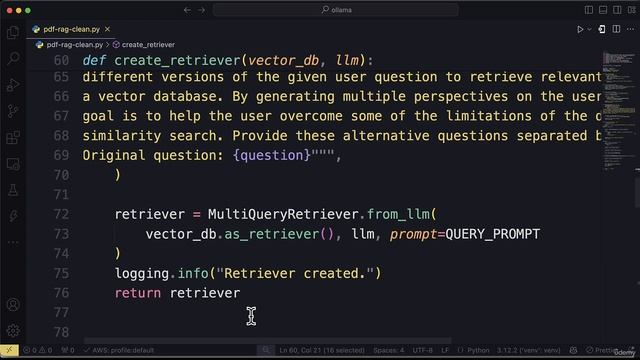This screenshot has height=360, width=640.
Task: Split the editor to the right
Action: (616, 29)
